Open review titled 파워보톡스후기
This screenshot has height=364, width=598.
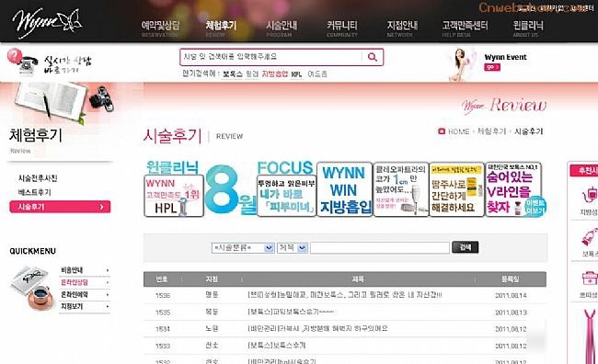point(291,312)
